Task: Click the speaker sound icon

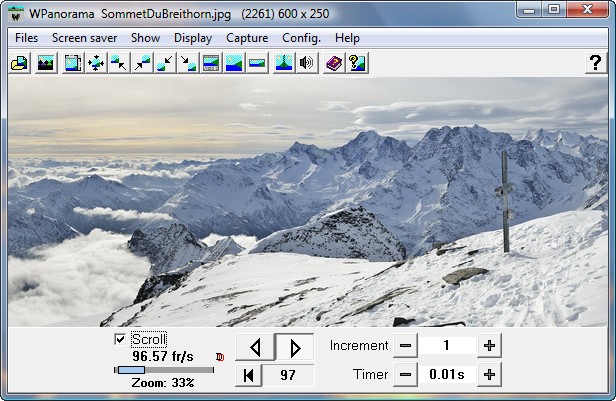Action: pos(307,63)
